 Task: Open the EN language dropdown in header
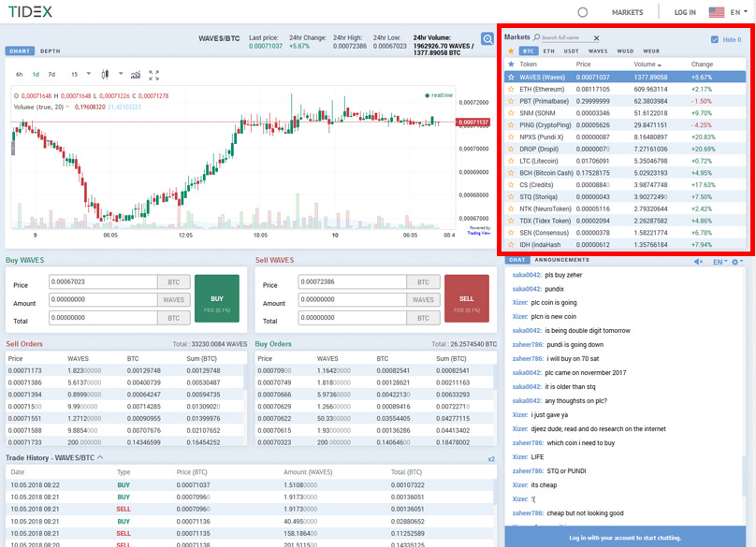(x=738, y=12)
